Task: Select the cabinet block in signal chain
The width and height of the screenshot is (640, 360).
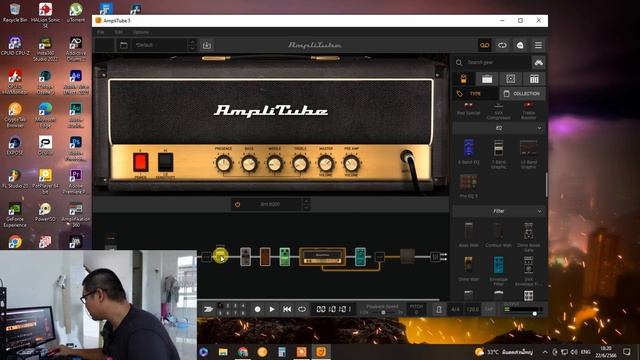Action: [407, 256]
